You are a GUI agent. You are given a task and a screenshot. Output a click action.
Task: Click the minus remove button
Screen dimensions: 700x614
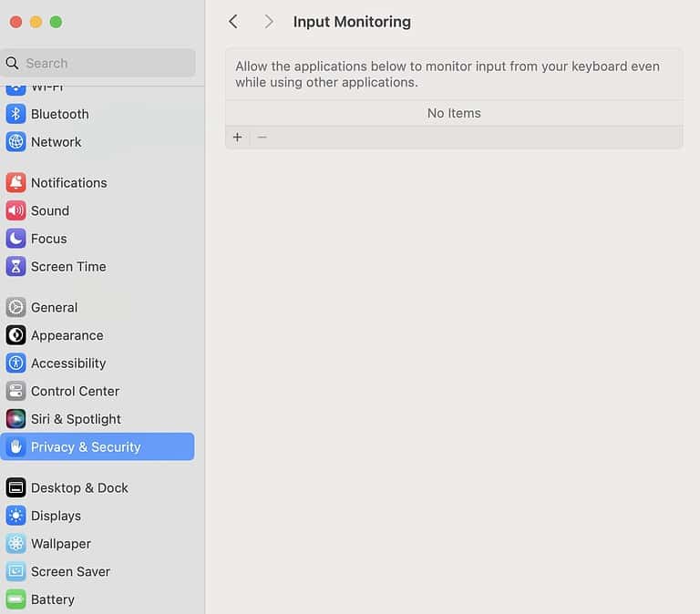tap(262, 138)
